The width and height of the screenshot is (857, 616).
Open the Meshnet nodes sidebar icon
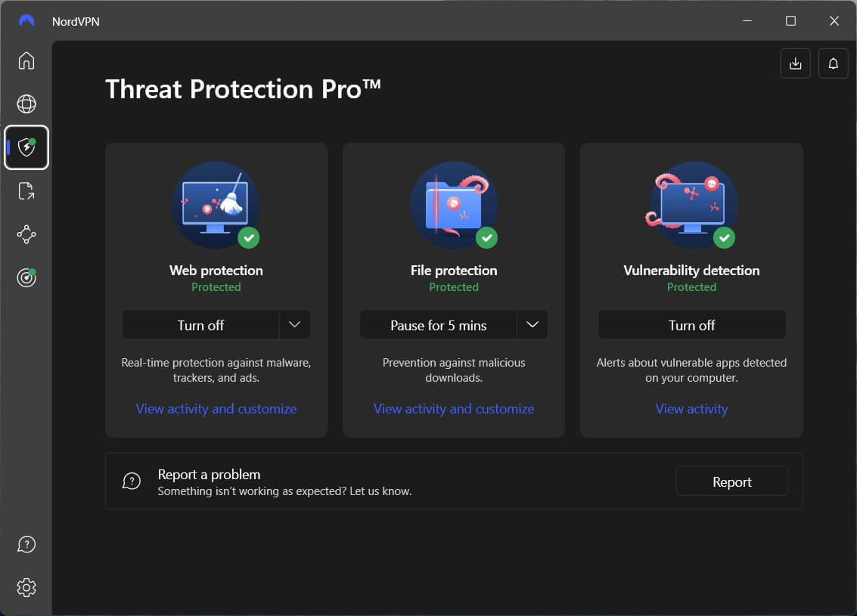coord(26,234)
